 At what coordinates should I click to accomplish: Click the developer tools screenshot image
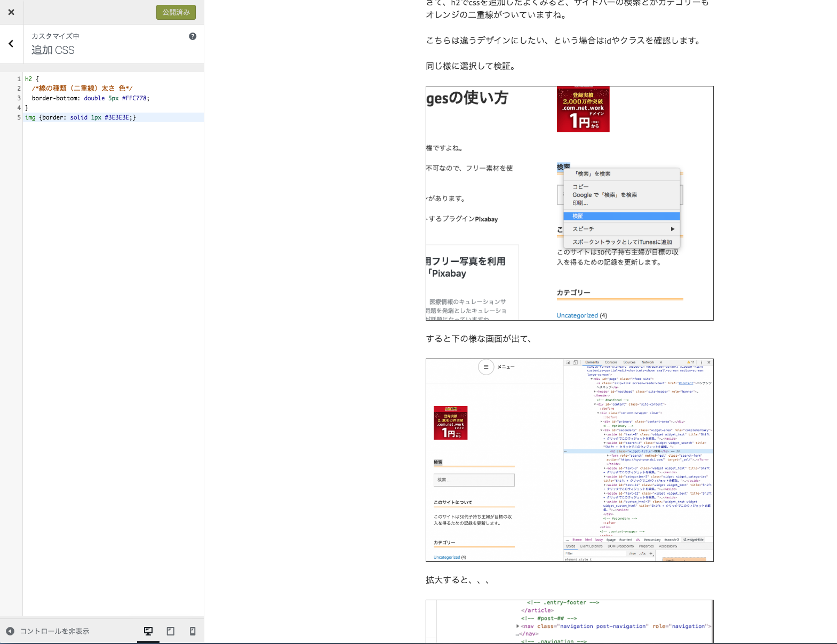(x=569, y=460)
